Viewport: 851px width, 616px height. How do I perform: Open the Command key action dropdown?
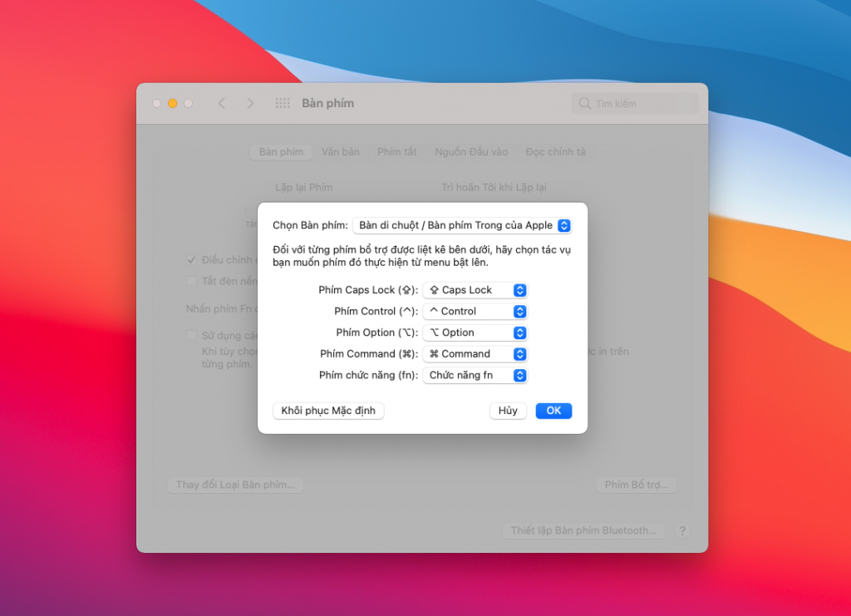click(x=475, y=354)
